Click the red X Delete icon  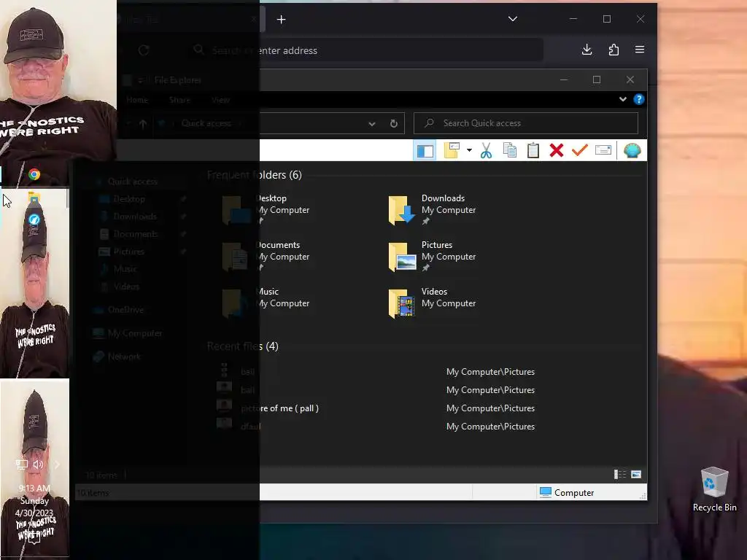point(557,150)
